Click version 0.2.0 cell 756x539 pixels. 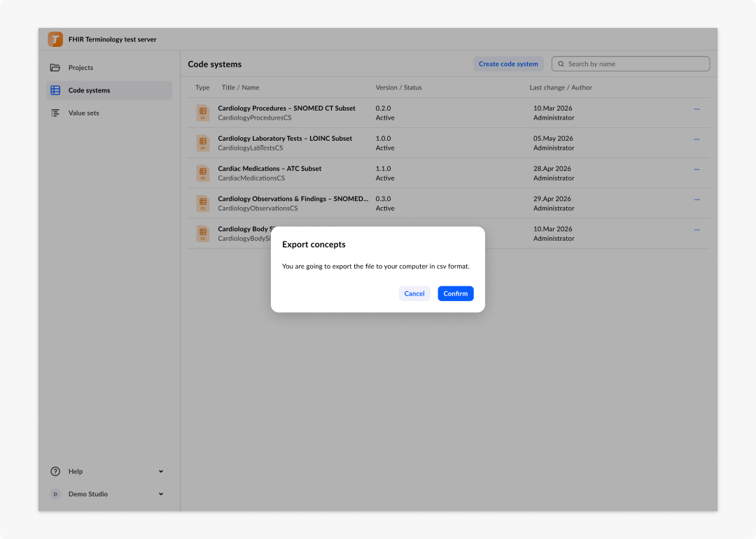coord(384,108)
